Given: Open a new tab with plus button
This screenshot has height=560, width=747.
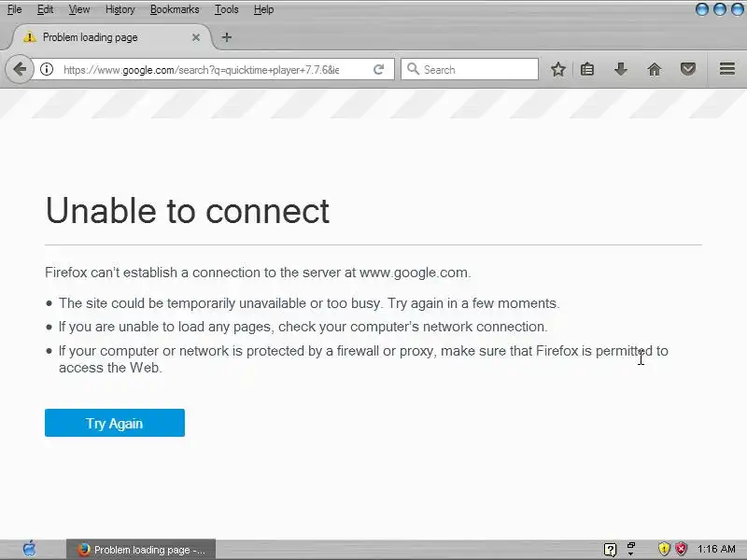Looking at the screenshot, I should point(227,37).
